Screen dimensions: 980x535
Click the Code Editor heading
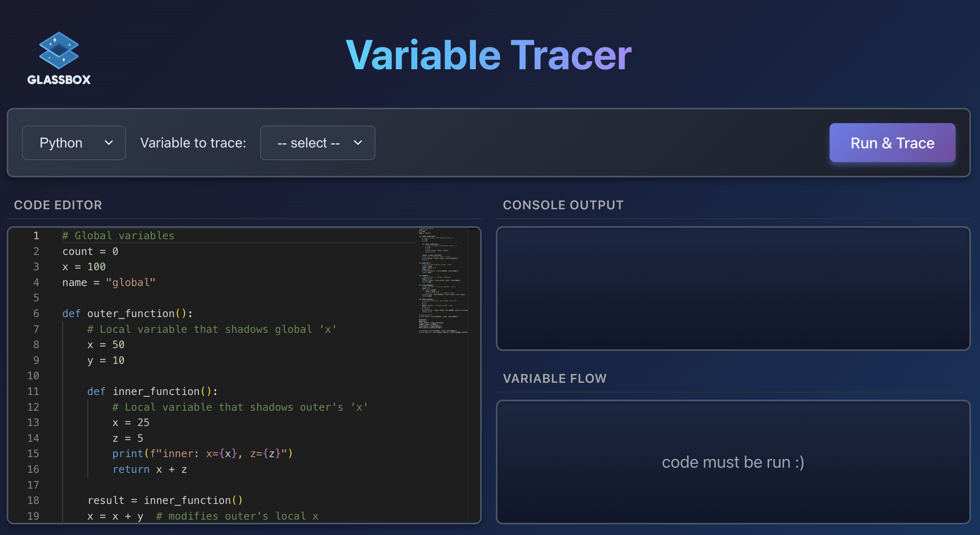point(58,205)
